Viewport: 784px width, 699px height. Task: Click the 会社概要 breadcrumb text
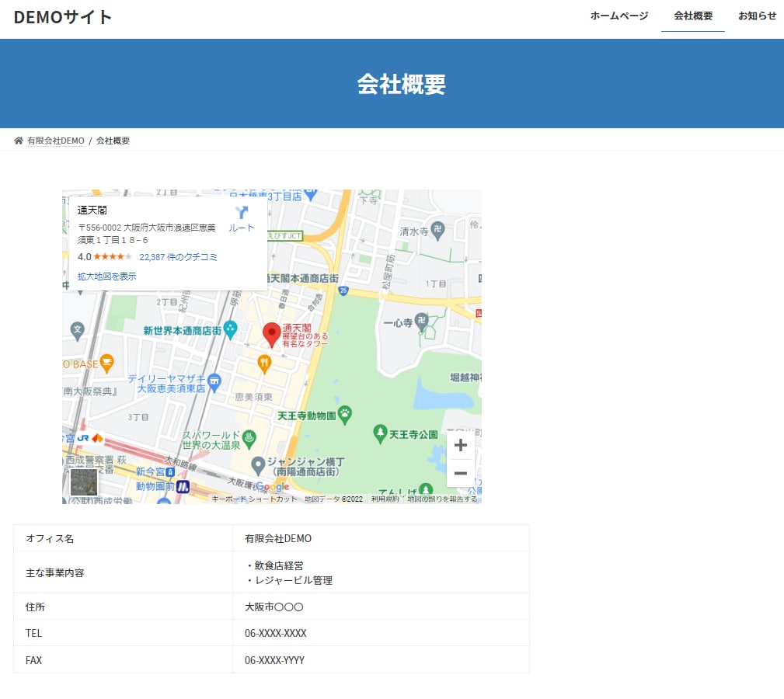coord(113,141)
